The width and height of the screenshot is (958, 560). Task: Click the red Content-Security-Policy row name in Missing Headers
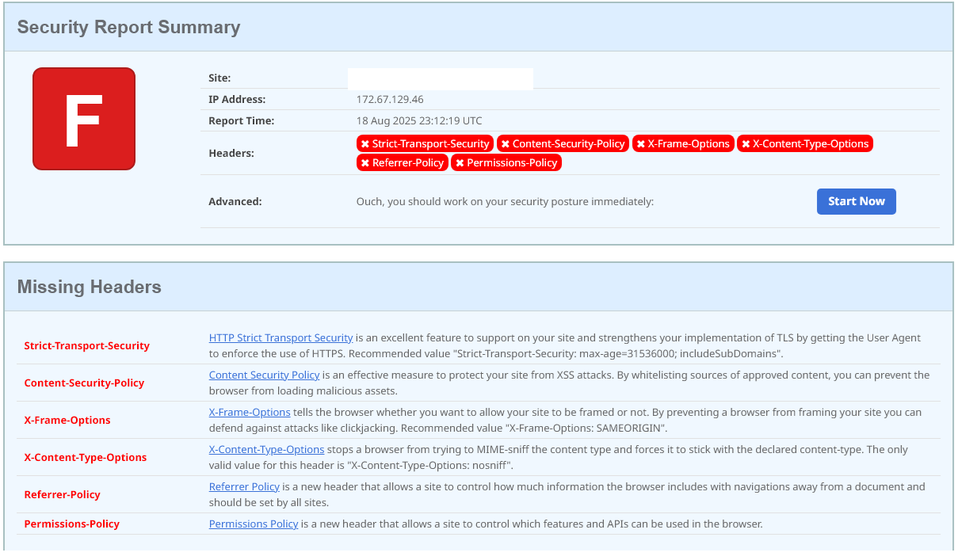tap(84, 383)
